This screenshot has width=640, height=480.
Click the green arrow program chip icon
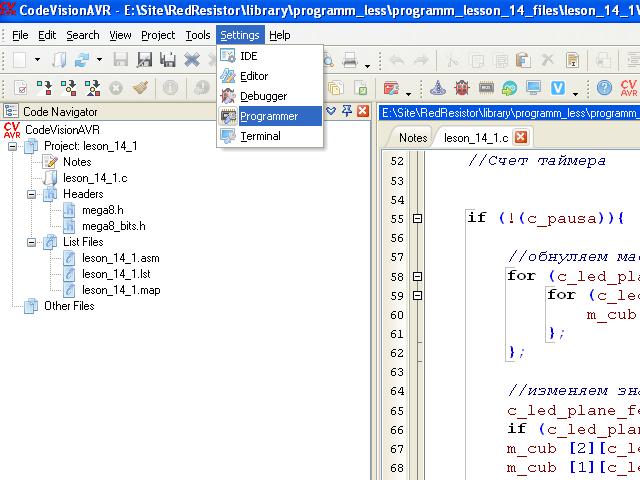click(509, 88)
